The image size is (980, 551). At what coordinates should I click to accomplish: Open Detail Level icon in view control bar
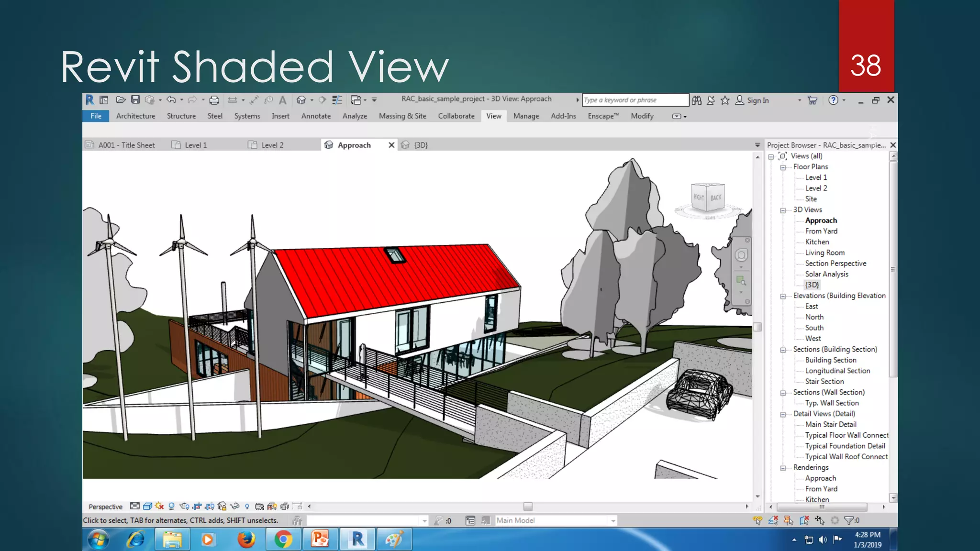pos(135,506)
